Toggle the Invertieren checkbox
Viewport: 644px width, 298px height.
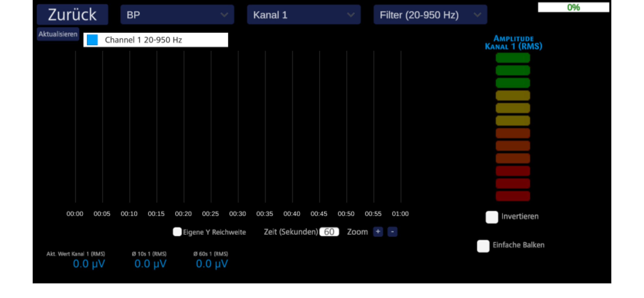(x=492, y=217)
